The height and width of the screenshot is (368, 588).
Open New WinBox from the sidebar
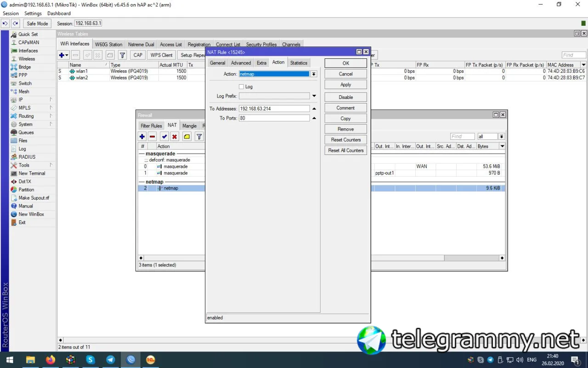[x=31, y=214]
